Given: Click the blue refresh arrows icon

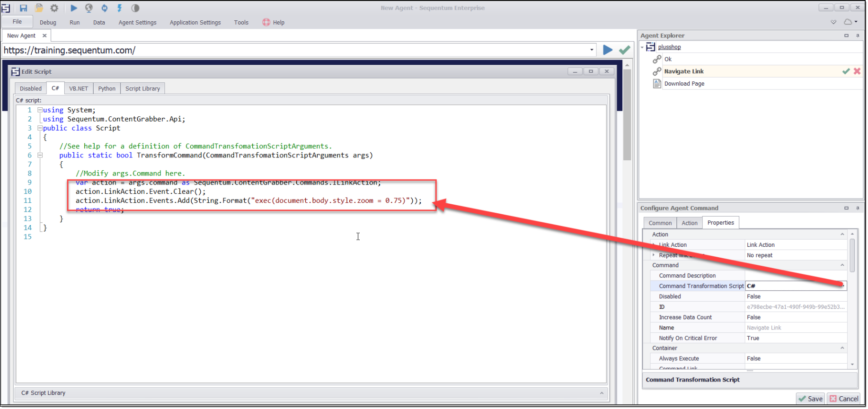Looking at the screenshot, I should click(x=105, y=8).
